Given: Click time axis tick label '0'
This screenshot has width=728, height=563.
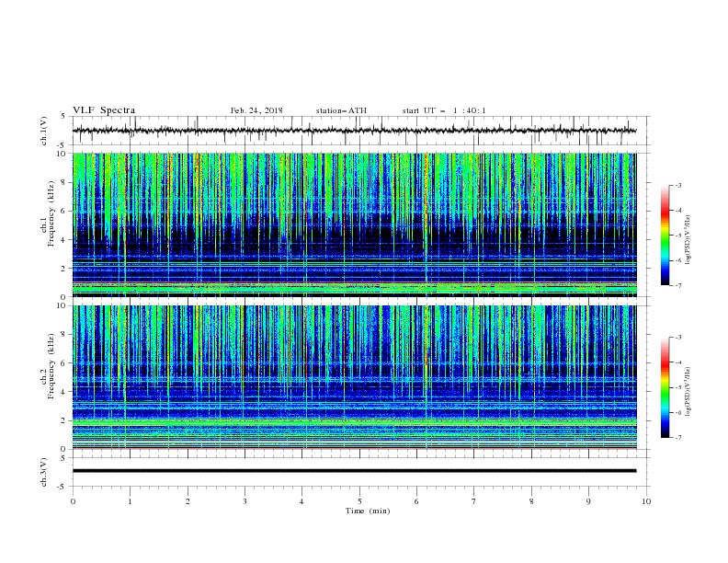Looking at the screenshot, I should click(x=73, y=501).
